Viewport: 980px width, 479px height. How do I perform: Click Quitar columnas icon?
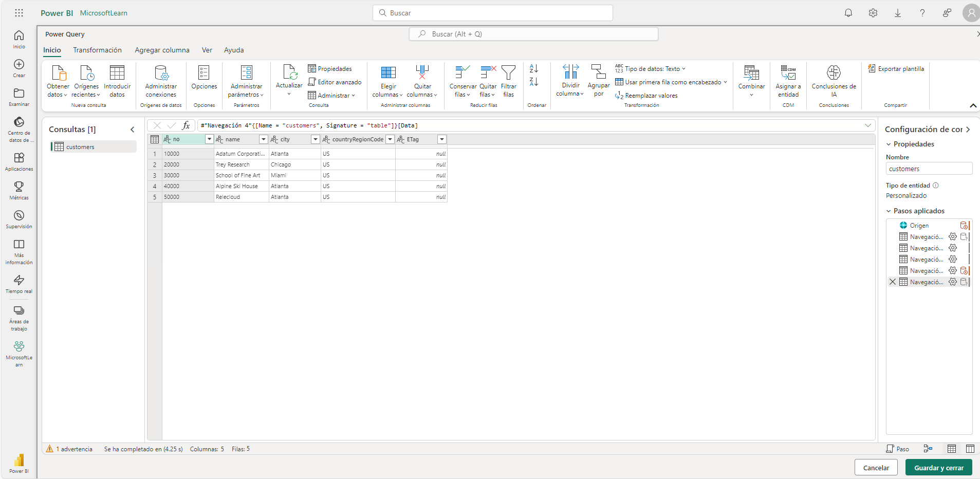(422, 72)
